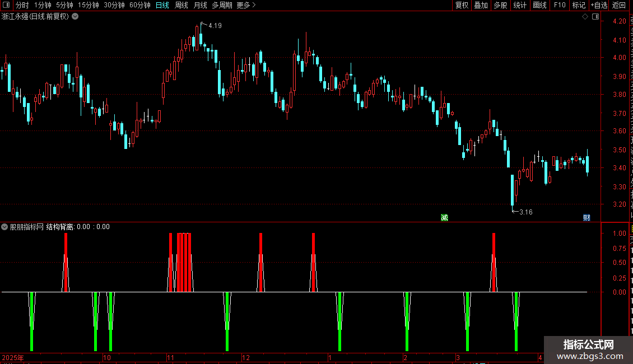Screen dimensions: 633x364
Task: Switch to the 月线 monthly chart
Action: [x=200, y=5]
